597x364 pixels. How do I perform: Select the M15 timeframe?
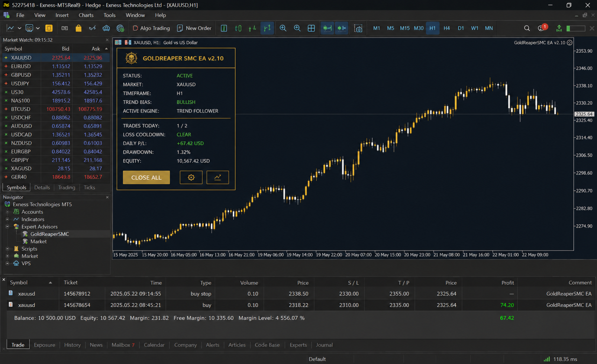click(x=404, y=28)
